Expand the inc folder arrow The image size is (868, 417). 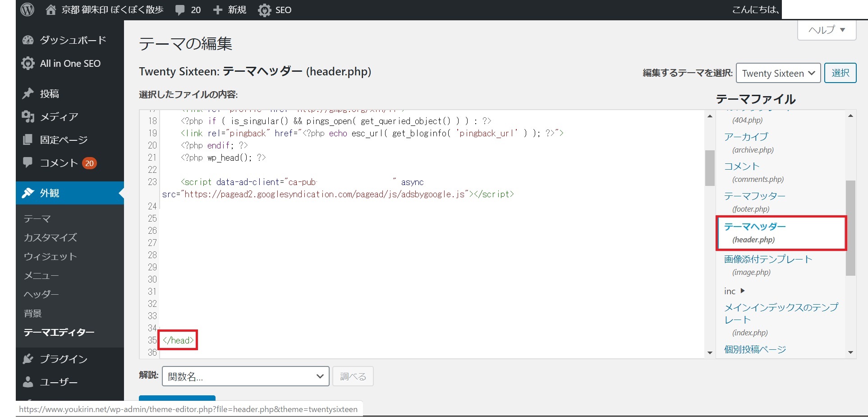pyautogui.click(x=742, y=291)
